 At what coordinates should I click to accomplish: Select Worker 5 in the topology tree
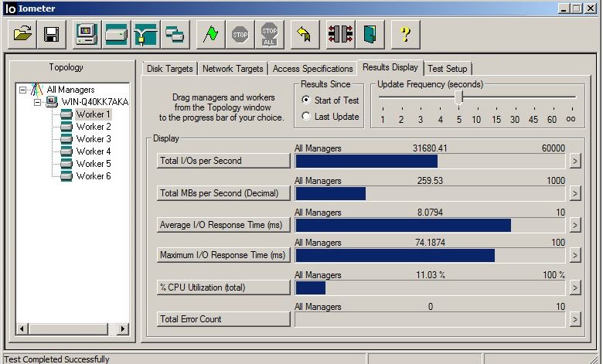tap(94, 163)
